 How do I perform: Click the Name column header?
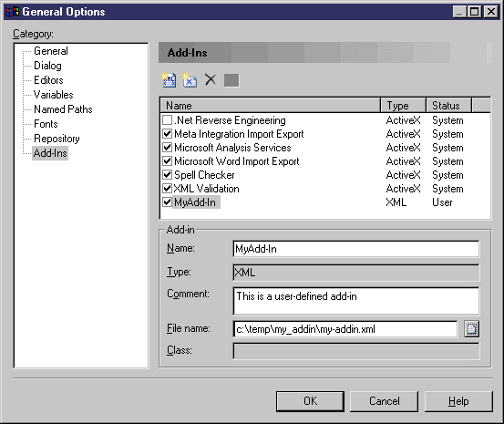coord(270,106)
